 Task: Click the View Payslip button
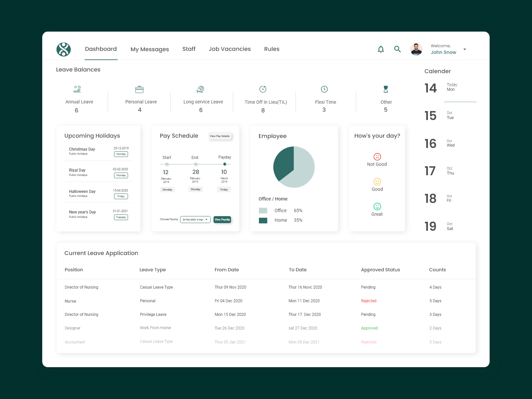[222, 219]
